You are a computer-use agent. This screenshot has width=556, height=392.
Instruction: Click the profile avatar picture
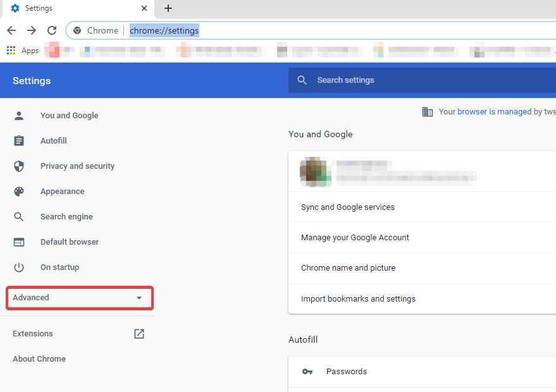[314, 171]
